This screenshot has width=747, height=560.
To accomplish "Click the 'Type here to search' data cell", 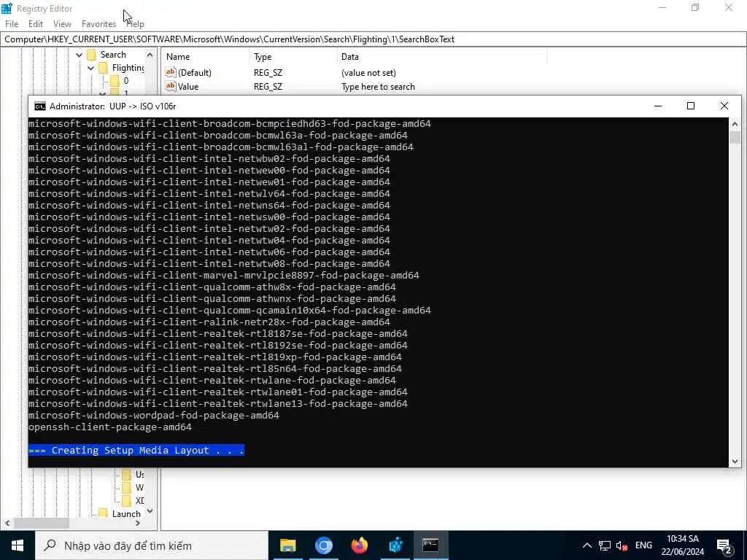I will pyautogui.click(x=378, y=87).
